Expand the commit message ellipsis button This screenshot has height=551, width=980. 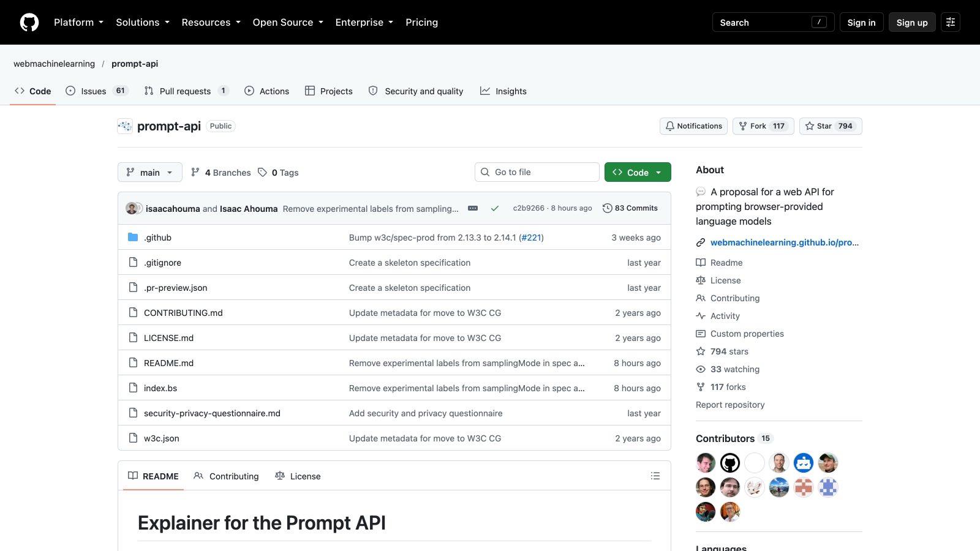tap(473, 208)
